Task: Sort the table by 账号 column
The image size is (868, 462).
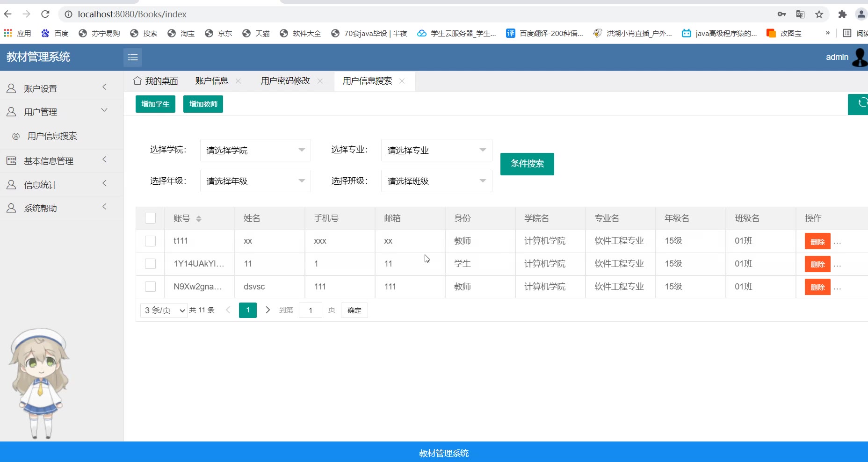Action: (x=199, y=218)
